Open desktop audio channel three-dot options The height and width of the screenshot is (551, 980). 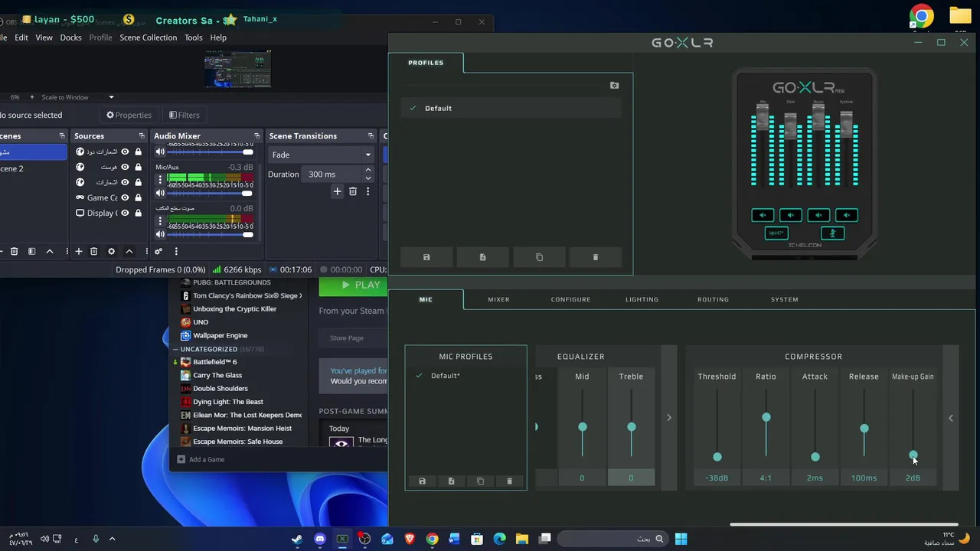160,221
